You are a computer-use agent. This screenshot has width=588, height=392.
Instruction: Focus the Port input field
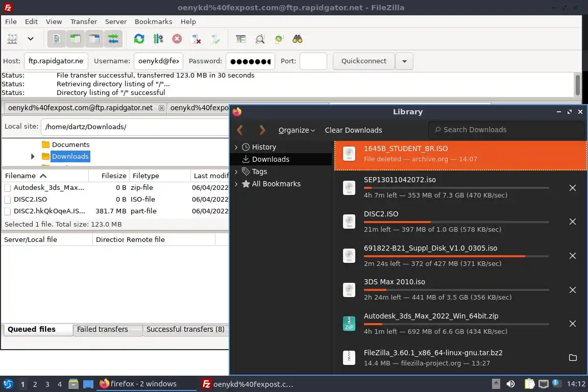pyautogui.click(x=313, y=61)
